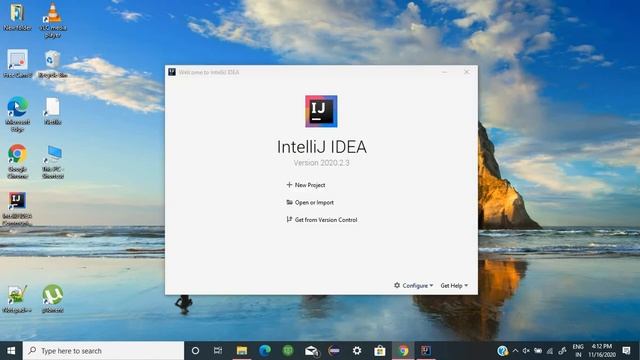Select the New folder desktop icon
The width and height of the screenshot is (640, 360).
[17, 17]
